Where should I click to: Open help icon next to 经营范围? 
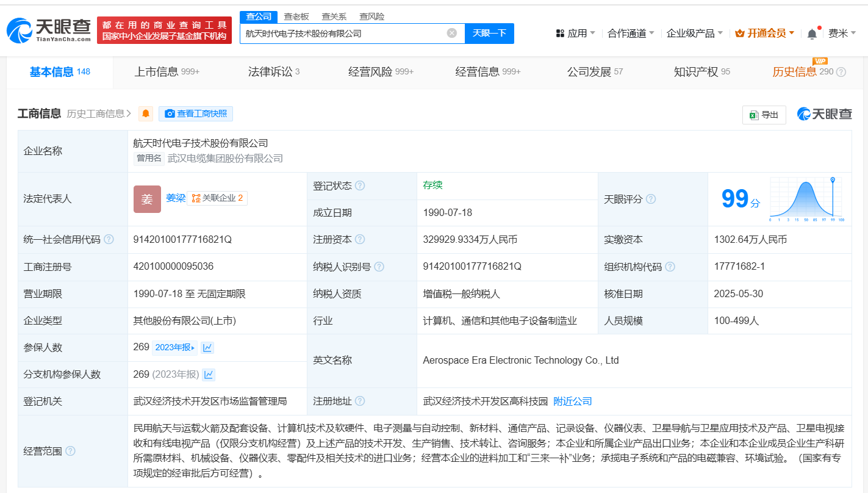[71, 452]
